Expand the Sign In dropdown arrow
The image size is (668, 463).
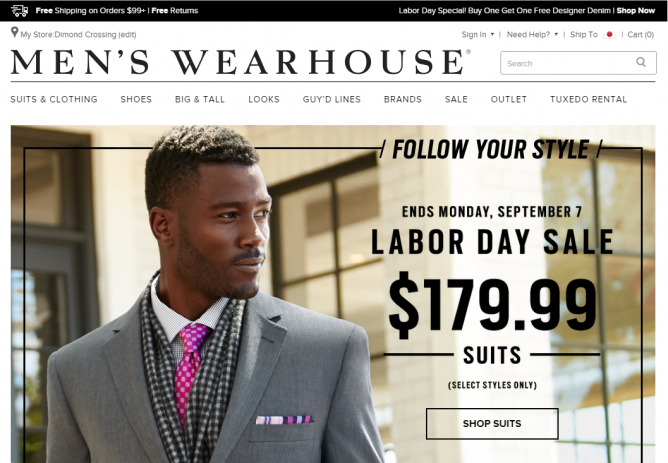click(492, 35)
